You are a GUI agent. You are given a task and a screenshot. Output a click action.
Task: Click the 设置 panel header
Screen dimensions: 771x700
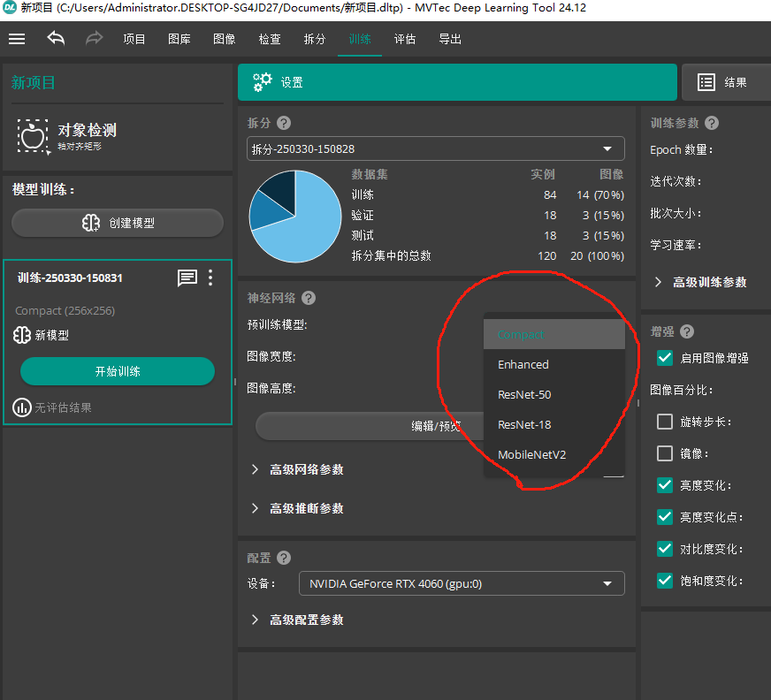tap(457, 82)
